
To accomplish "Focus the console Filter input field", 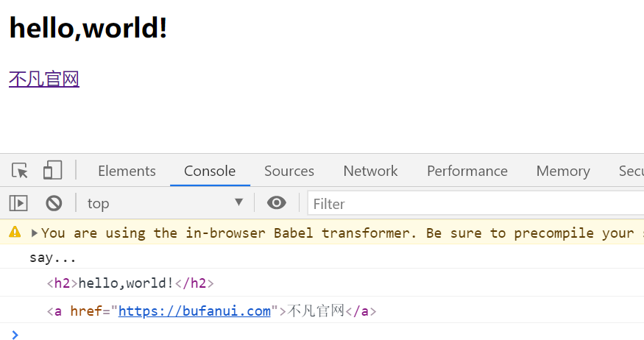I will [x=475, y=203].
